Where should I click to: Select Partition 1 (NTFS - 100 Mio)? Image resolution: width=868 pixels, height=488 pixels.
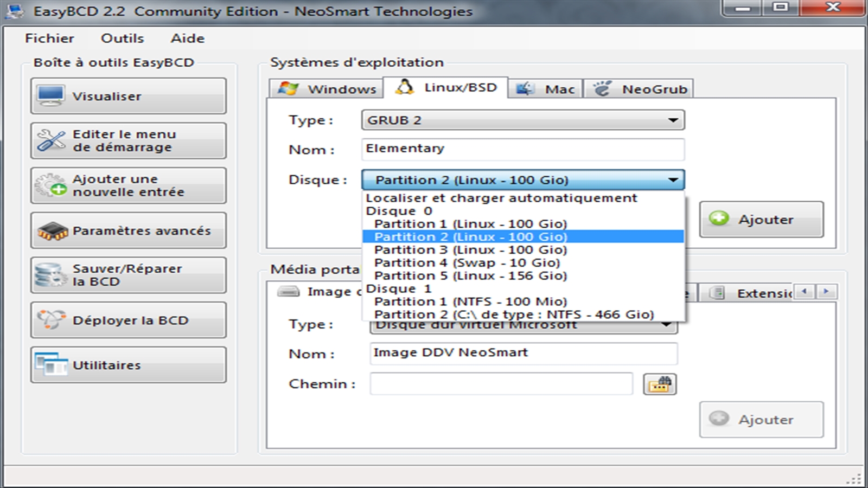click(523, 301)
